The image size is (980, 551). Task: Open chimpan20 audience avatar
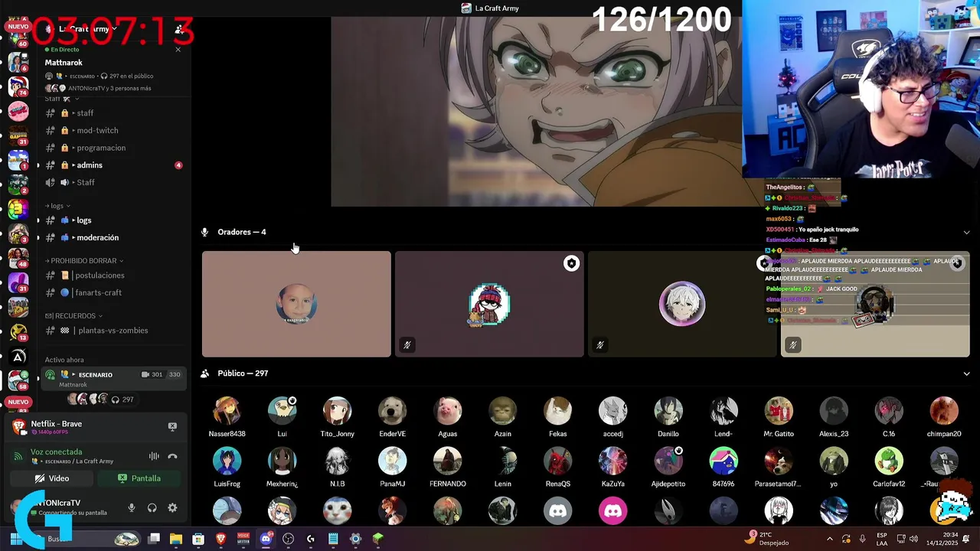tap(943, 411)
